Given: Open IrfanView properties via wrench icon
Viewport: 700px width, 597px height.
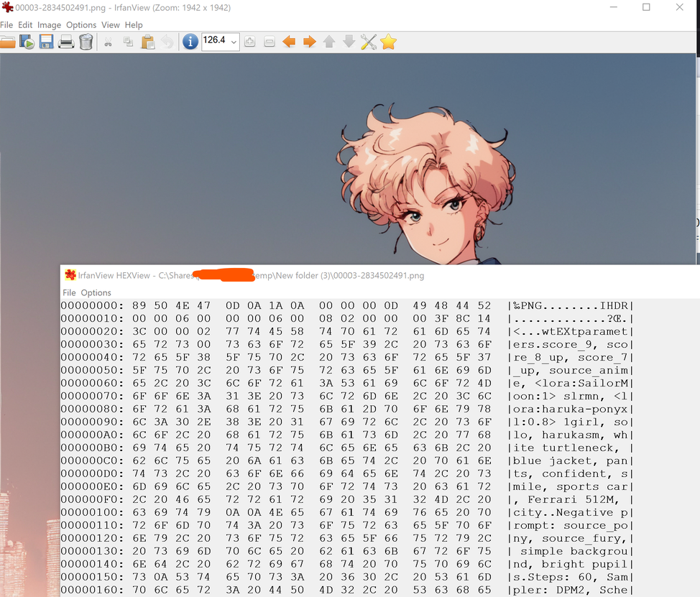Looking at the screenshot, I should pyautogui.click(x=369, y=42).
